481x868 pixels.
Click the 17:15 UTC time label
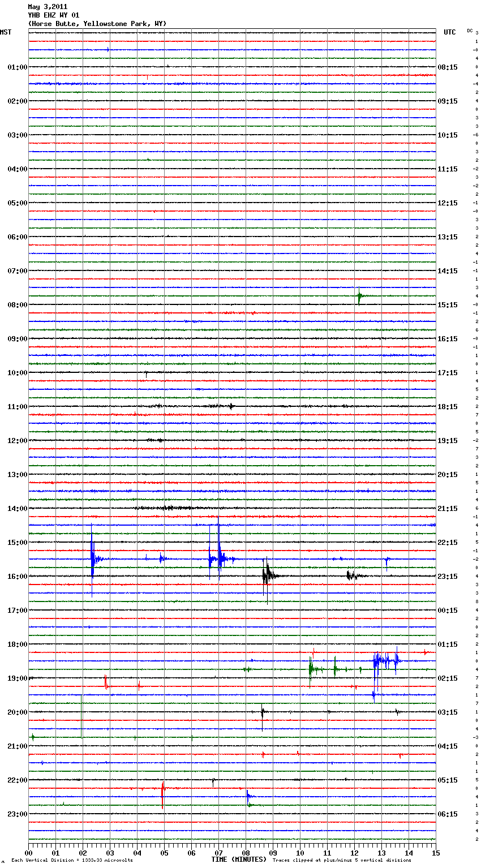tap(448, 373)
